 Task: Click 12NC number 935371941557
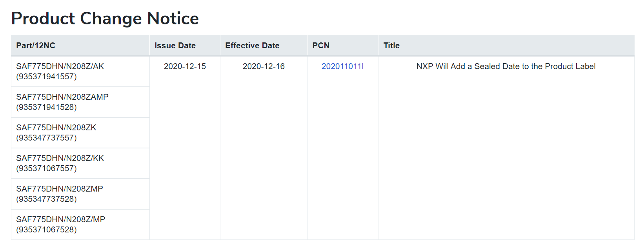[46, 77]
